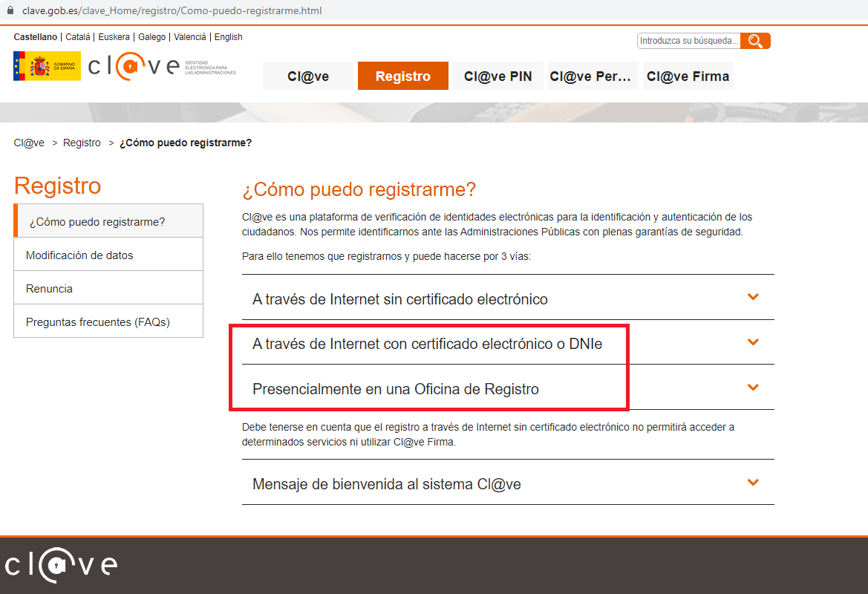Click the padlock icon in address bar
The image size is (868, 594).
coord(10,10)
